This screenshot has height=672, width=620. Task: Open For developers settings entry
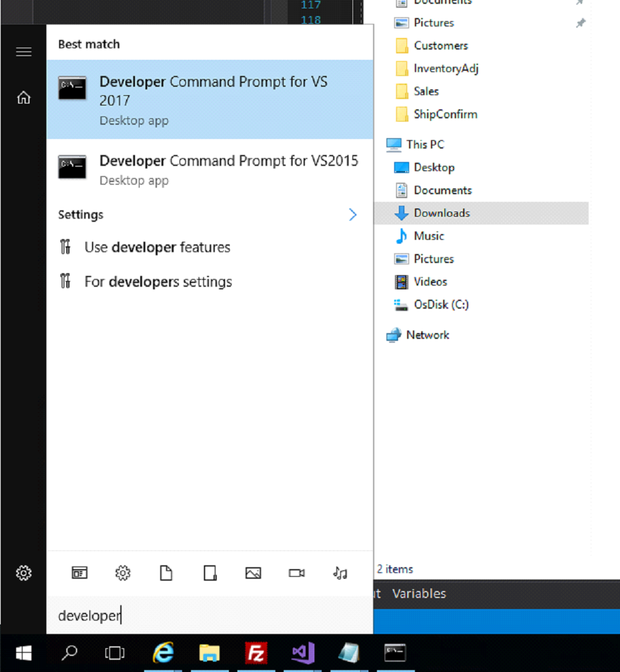click(158, 282)
